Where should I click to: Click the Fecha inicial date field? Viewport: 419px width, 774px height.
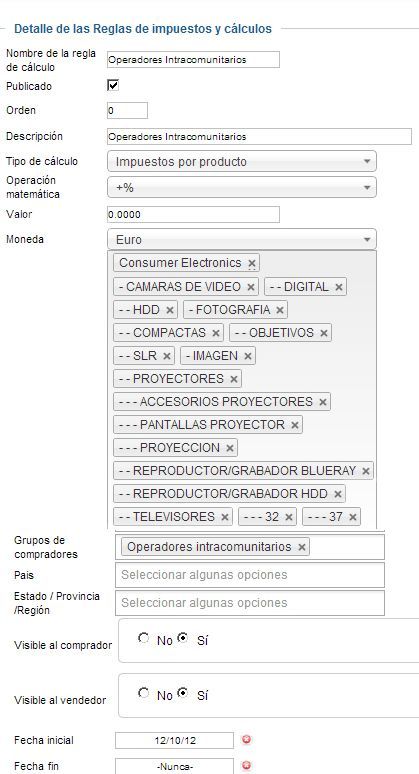coord(174,740)
